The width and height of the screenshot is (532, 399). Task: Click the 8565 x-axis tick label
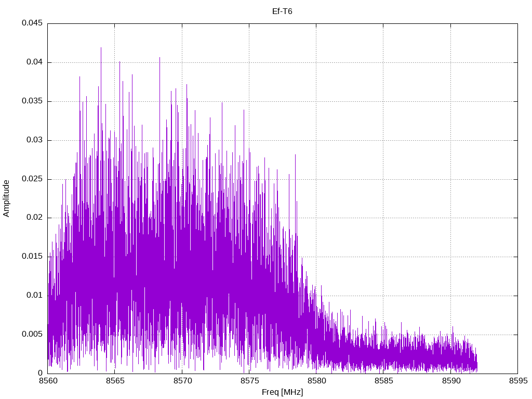[x=115, y=381]
